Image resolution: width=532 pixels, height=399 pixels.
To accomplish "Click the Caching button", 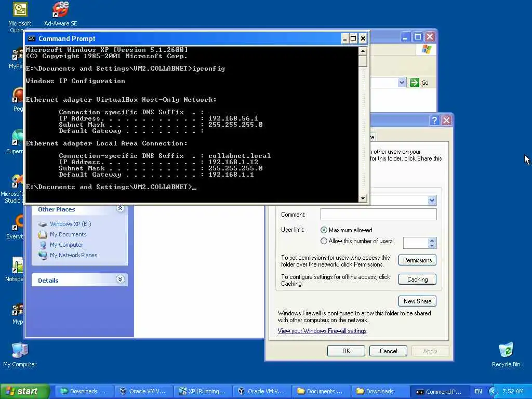I will (x=417, y=280).
